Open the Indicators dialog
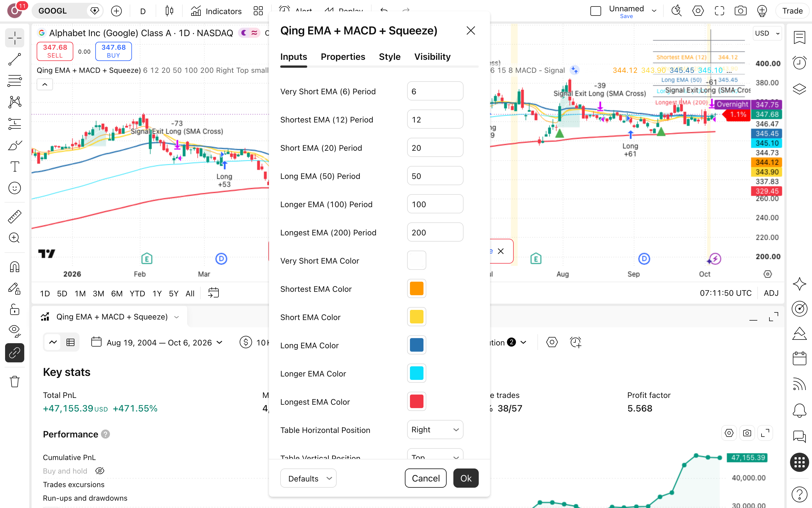Screen dimensions: 812x508 [x=216, y=11]
